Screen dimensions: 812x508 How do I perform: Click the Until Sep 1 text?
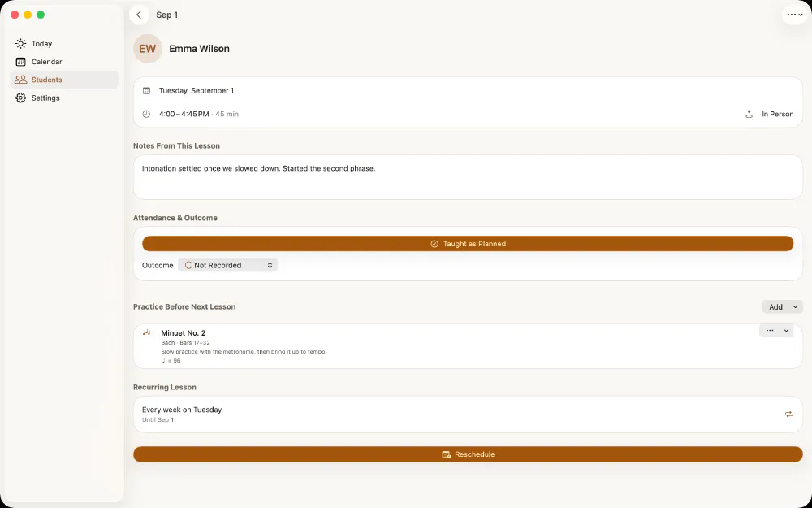click(158, 420)
